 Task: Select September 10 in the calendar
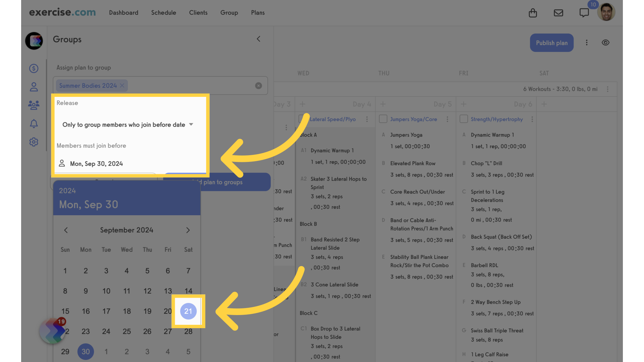coord(106,291)
